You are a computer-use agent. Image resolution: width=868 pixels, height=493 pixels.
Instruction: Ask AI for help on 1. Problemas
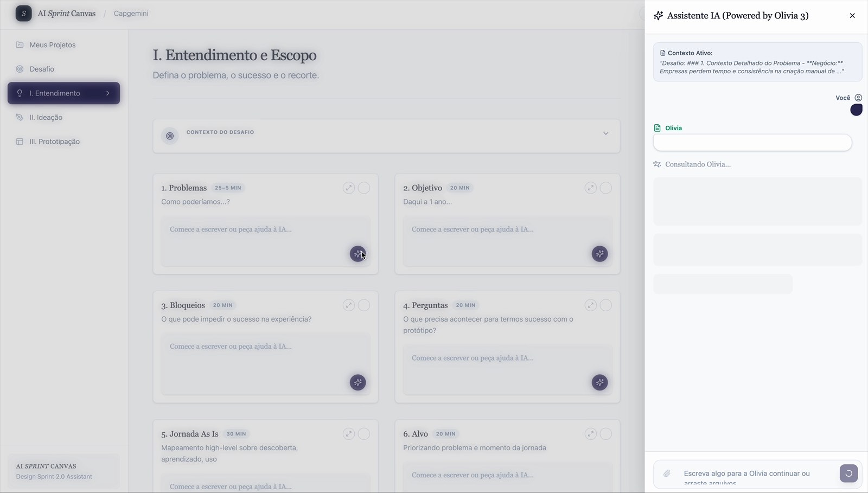pos(358,254)
